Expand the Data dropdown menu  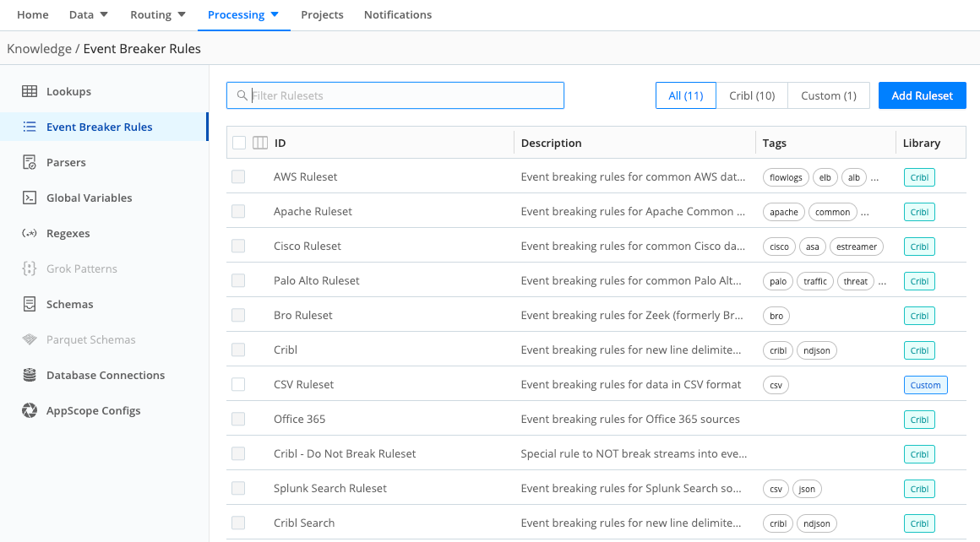(89, 14)
